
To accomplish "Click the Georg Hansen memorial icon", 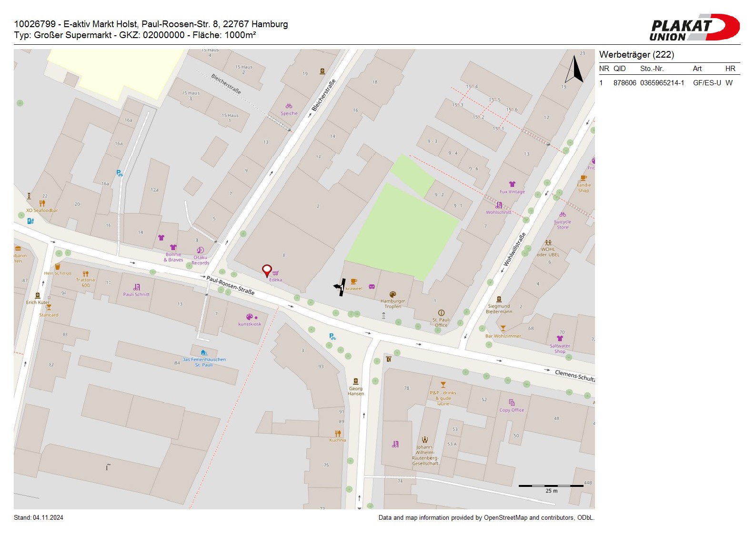I will click(x=355, y=381).
